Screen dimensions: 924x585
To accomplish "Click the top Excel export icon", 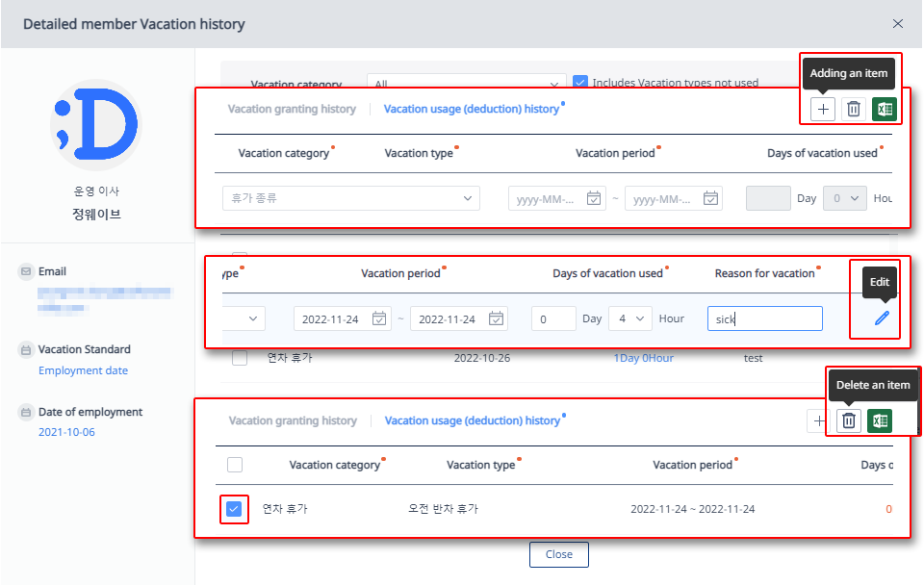I will click(884, 109).
